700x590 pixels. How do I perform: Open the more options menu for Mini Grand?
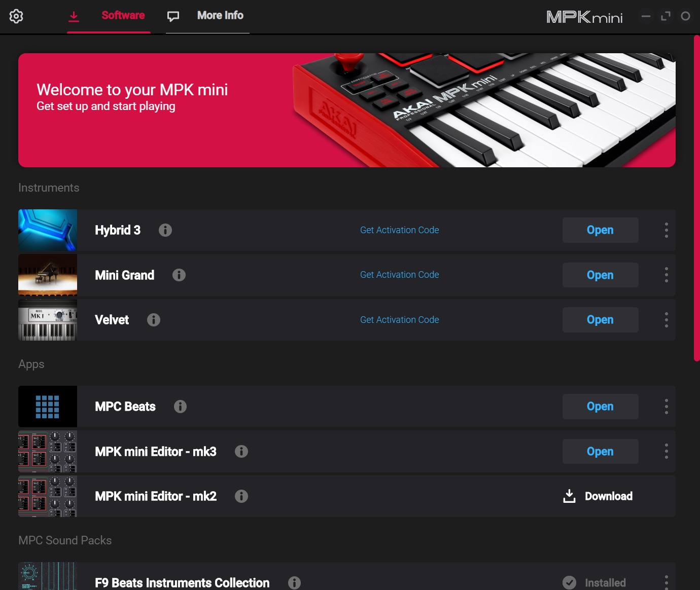coord(667,275)
